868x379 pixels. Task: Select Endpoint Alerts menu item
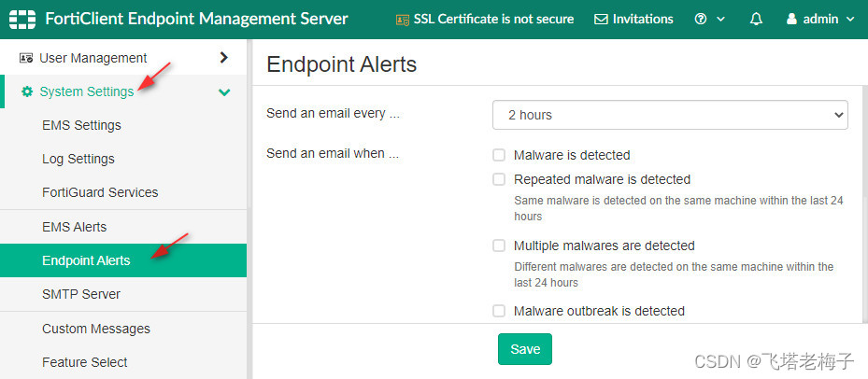(123, 260)
